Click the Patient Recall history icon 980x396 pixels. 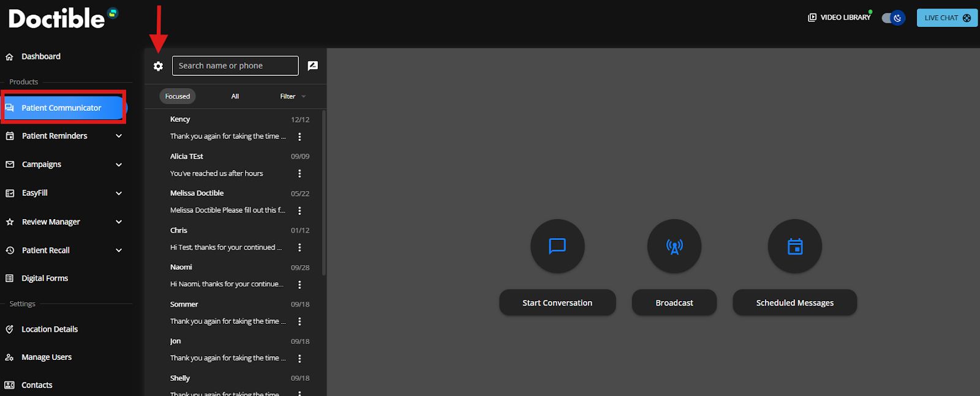click(x=10, y=250)
